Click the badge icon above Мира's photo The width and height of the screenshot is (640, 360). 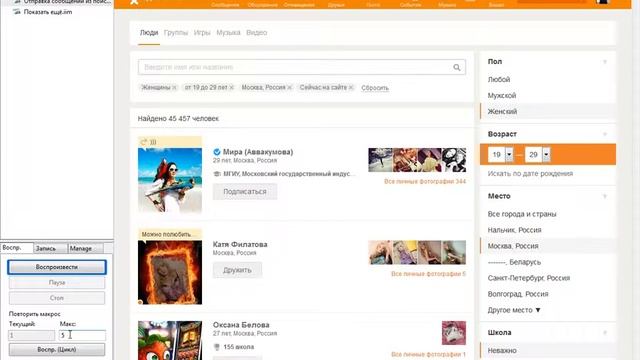pyautogui.click(x=143, y=142)
